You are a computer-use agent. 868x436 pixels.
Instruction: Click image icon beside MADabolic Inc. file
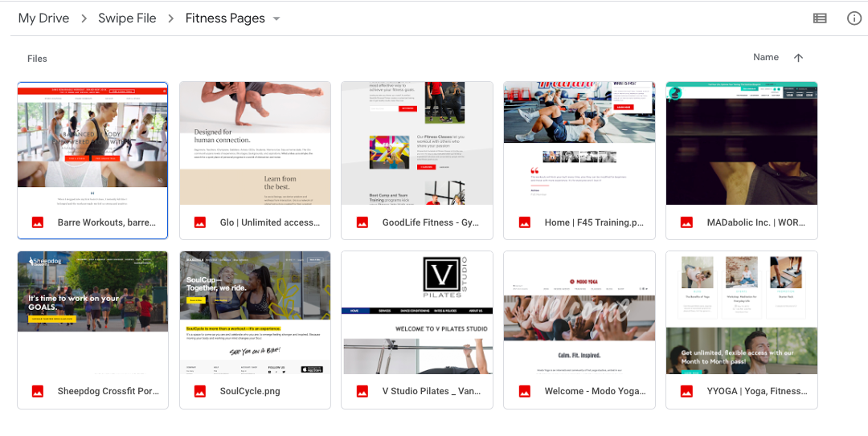point(686,222)
